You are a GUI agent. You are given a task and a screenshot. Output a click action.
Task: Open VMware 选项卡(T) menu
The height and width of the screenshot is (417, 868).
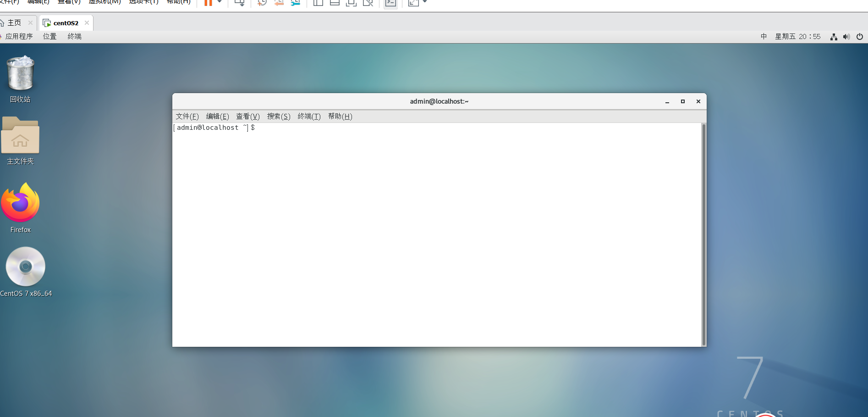tap(143, 2)
